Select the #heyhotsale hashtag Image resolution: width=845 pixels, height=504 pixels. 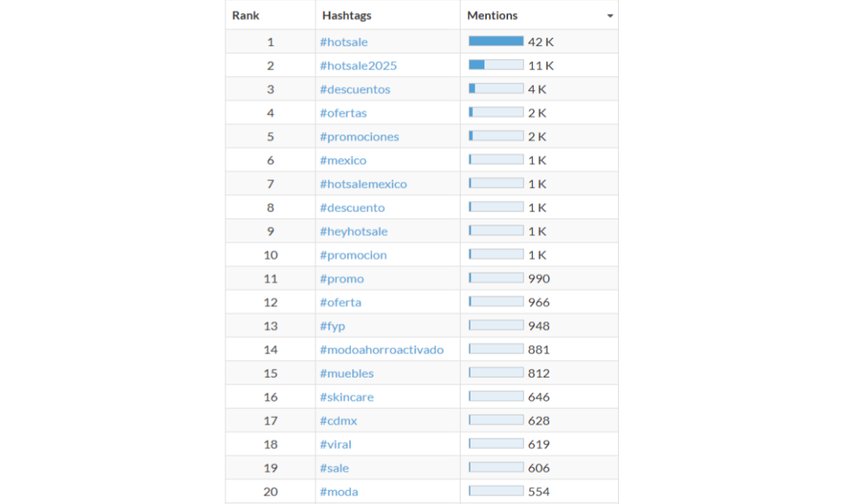click(x=353, y=232)
